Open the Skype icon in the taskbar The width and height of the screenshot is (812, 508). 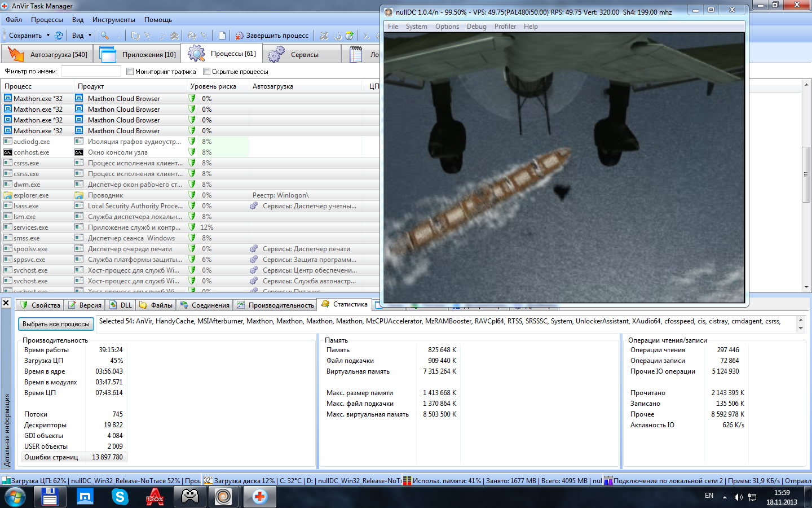[120, 497]
